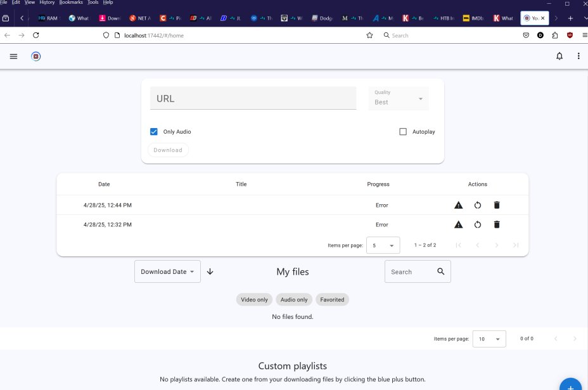Focus the URL input field
588x390 pixels.
point(253,98)
